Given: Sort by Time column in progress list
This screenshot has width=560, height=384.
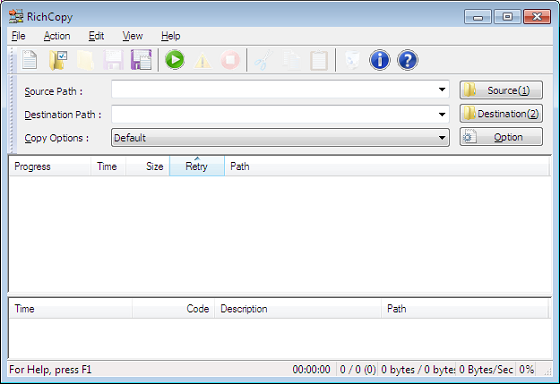Looking at the screenshot, I should pos(108,166).
